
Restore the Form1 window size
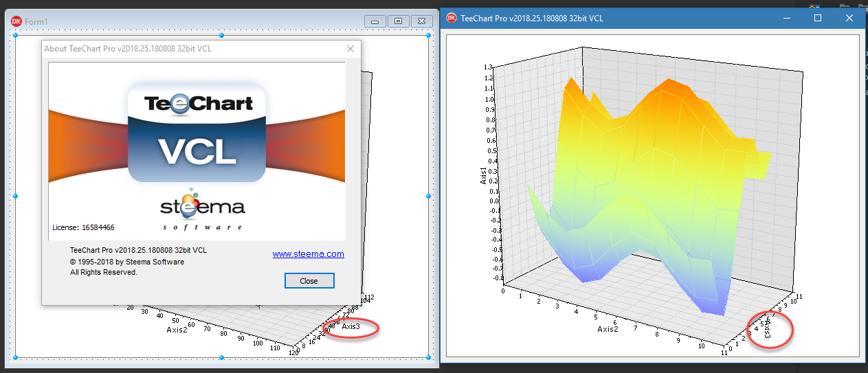(398, 21)
